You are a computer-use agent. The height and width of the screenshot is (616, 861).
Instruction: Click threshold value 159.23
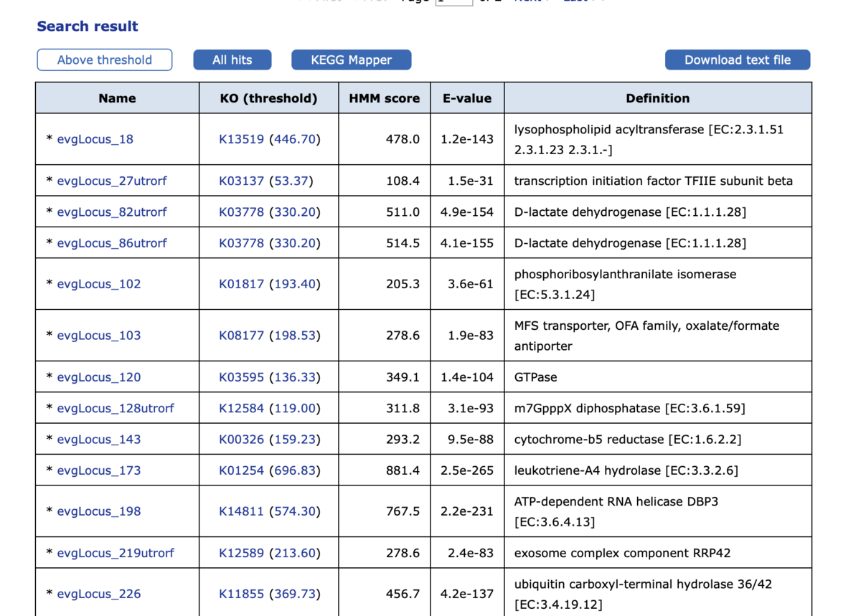(295, 440)
